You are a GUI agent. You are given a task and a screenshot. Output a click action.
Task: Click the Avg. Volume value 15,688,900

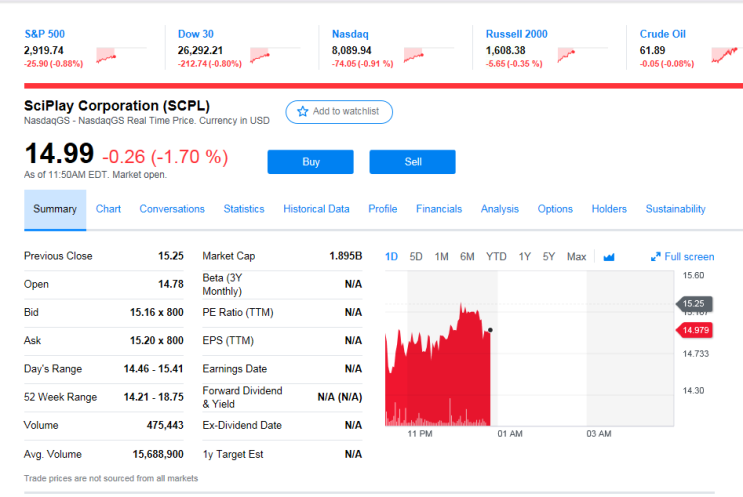point(158,454)
